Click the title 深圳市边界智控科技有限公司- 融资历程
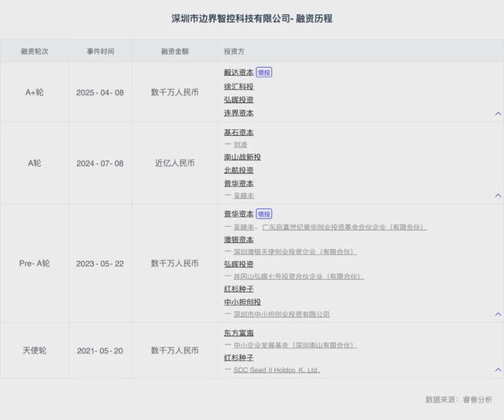This screenshot has height=420, width=504. tap(252, 18)
